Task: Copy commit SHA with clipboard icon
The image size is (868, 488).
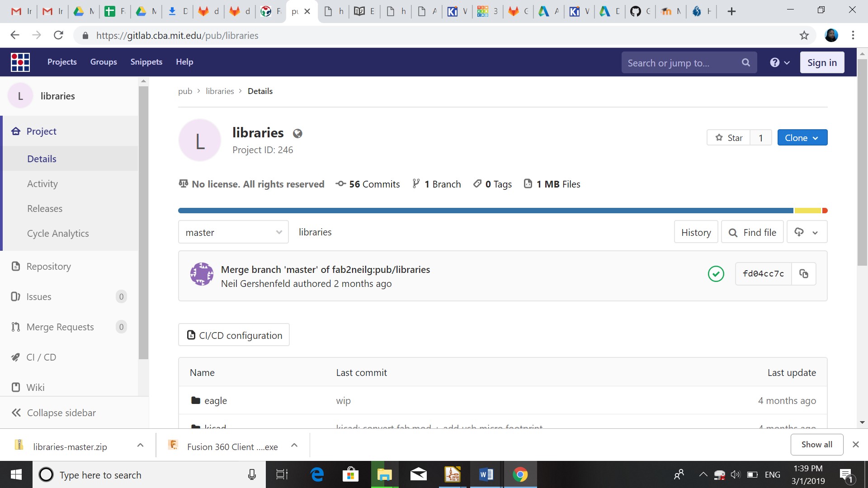Action: pyautogui.click(x=804, y=274)
